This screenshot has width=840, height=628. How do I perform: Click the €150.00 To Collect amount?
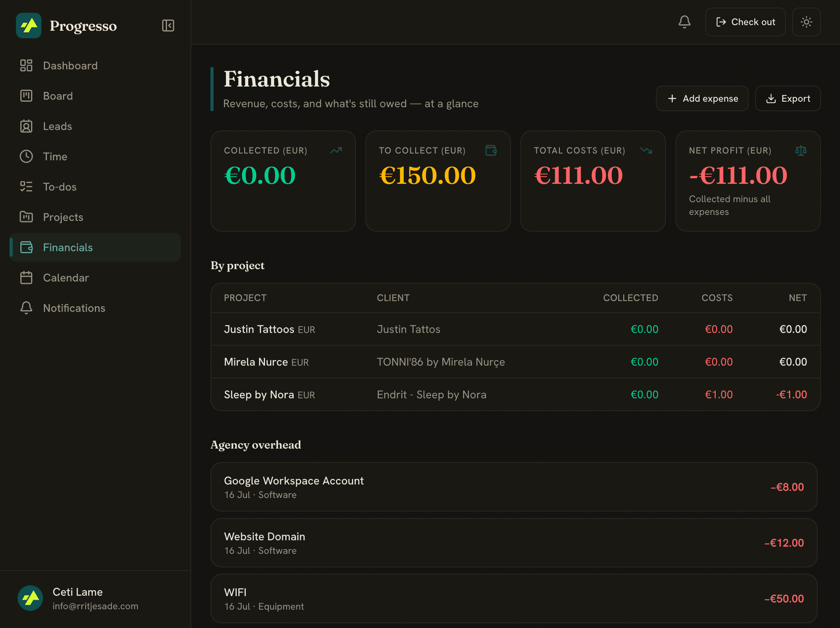click(428, 175)
